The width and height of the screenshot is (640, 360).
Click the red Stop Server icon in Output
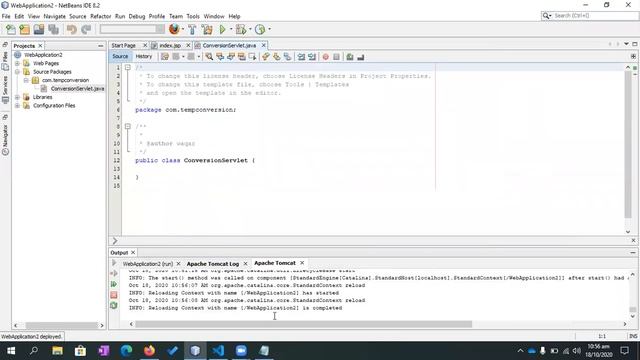[114, 295]
